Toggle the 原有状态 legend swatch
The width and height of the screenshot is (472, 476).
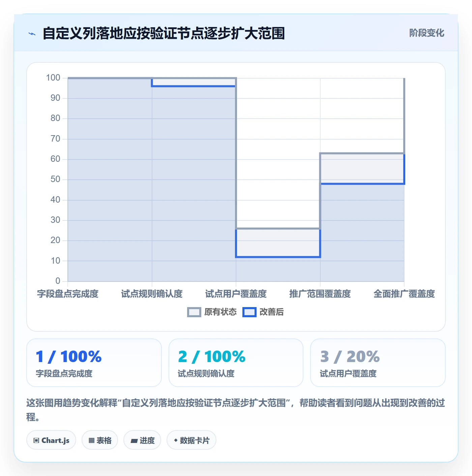click(x=194, y=312)
